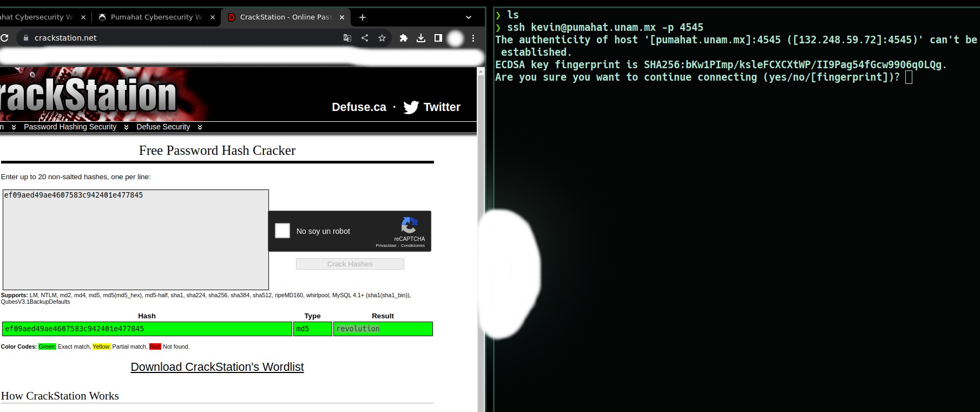Viewport: 980px width, 412px height.
Task: Click the terminal prompt cursor
Action: 909,77
